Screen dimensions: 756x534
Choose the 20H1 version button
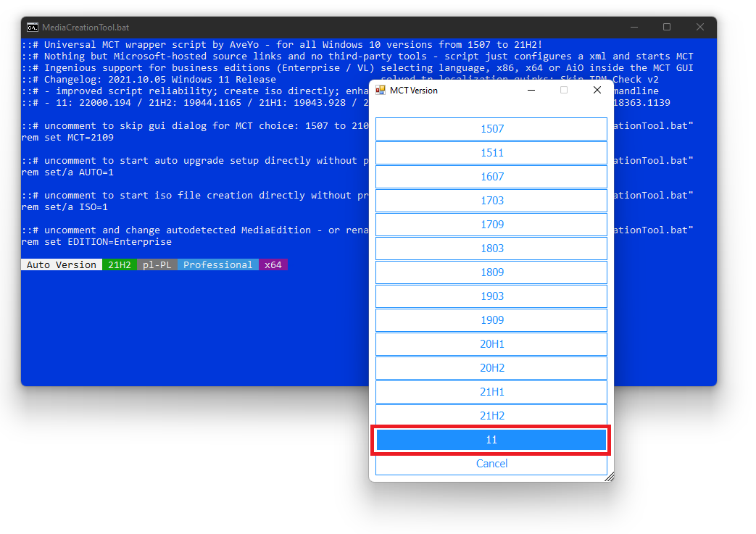[491, 344]
